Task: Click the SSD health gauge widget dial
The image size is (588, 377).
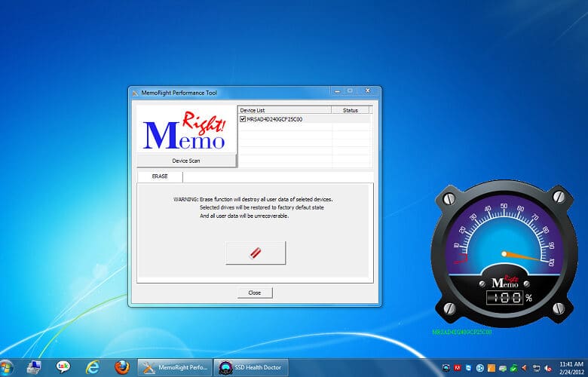Action: coord(504,253)
